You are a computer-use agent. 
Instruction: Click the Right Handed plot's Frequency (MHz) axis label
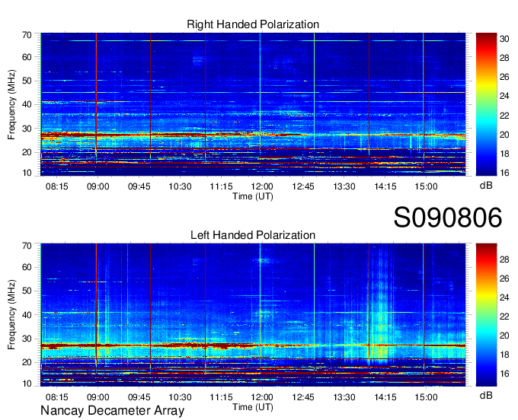pos(11,104)
